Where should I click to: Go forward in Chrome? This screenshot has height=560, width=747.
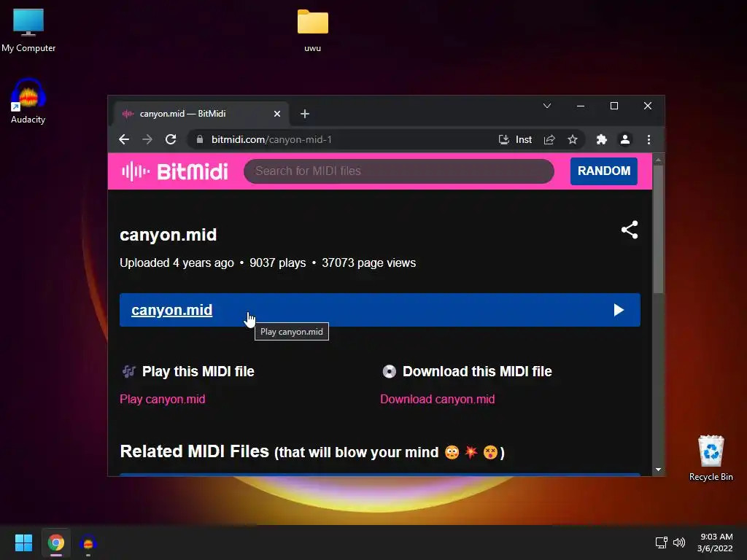click(147, 139)
